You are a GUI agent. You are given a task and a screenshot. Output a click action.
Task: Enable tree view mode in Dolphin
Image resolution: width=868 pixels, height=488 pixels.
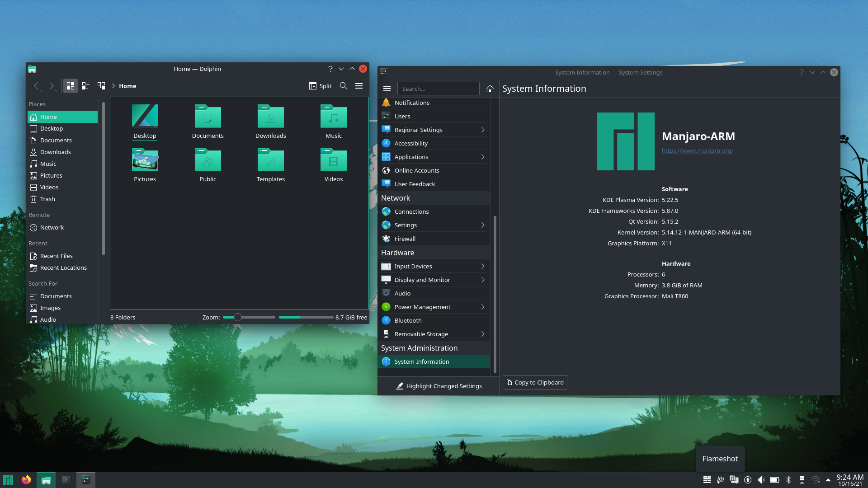(x=101, y=86)
